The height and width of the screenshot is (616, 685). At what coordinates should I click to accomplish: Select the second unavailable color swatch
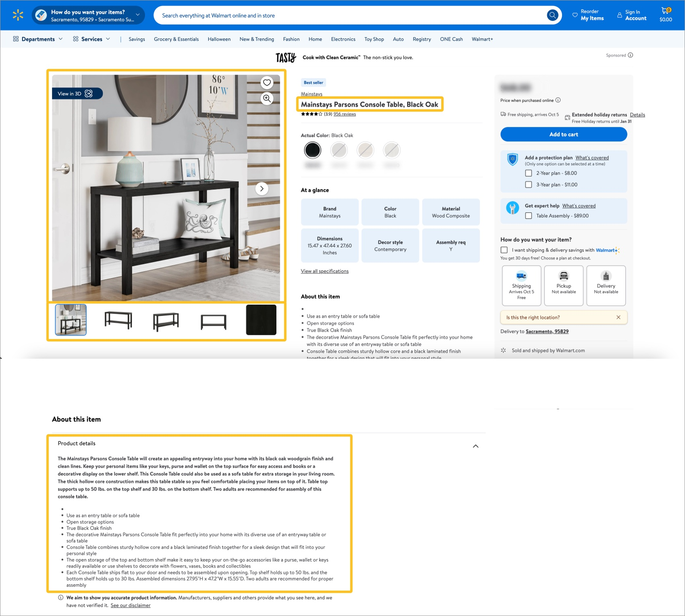339,150
